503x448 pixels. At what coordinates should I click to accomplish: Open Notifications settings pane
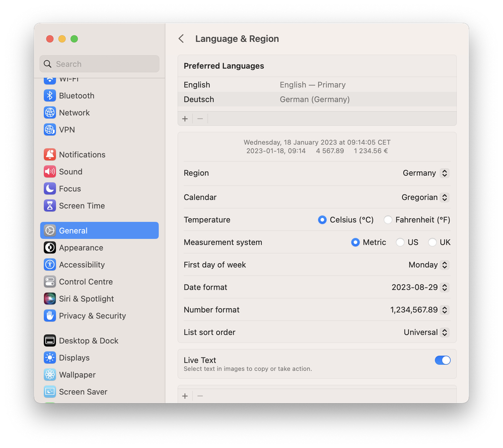[100, 155]
